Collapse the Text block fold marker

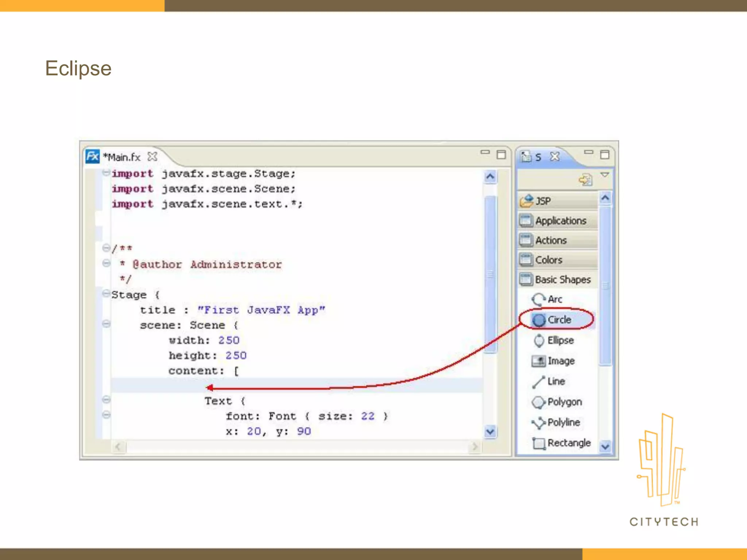coord(106,400)
